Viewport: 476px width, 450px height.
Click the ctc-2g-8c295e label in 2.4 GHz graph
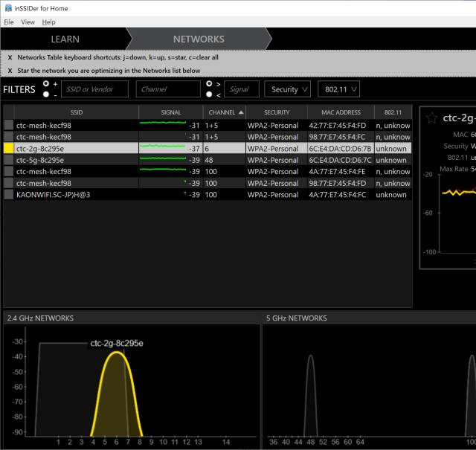point(117,343)
